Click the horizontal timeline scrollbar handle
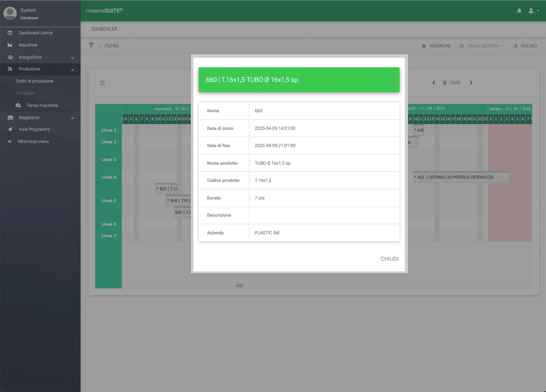 coord(239,286)
